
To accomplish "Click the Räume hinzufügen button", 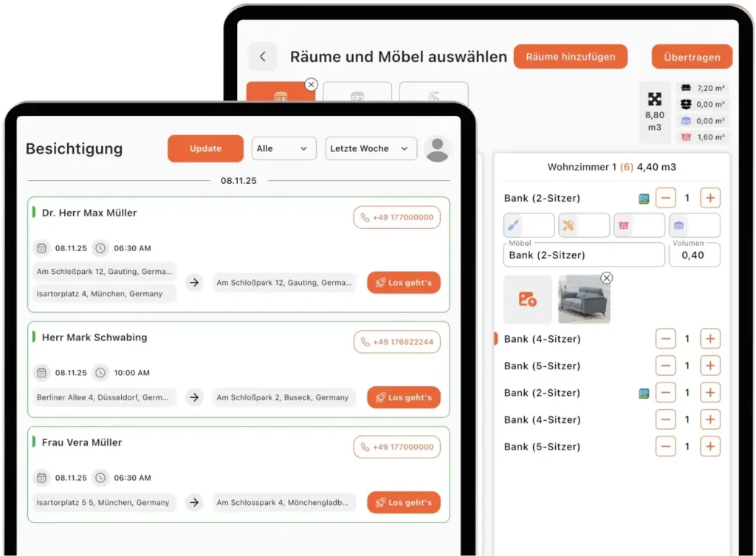I will 571,57.
